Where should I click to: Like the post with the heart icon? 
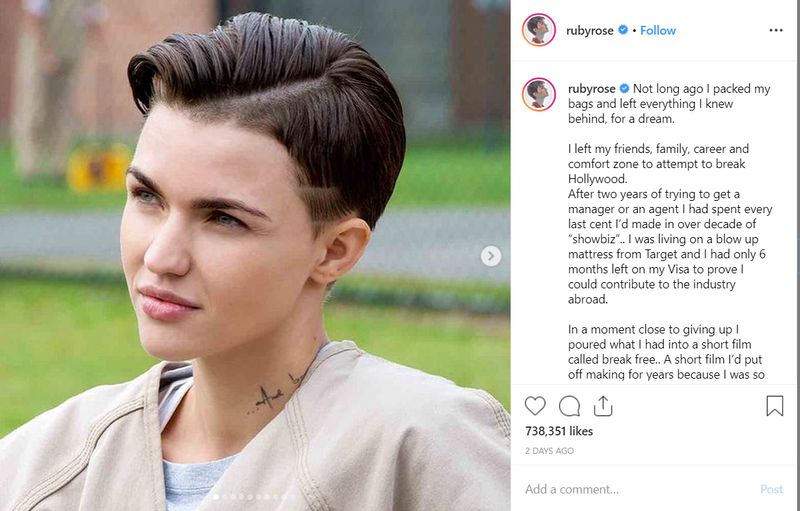point(535,406)
